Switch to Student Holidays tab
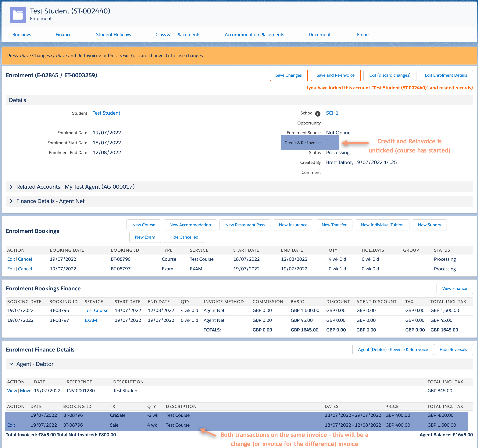Screen dimensions: 478x448 pos(113,35)
